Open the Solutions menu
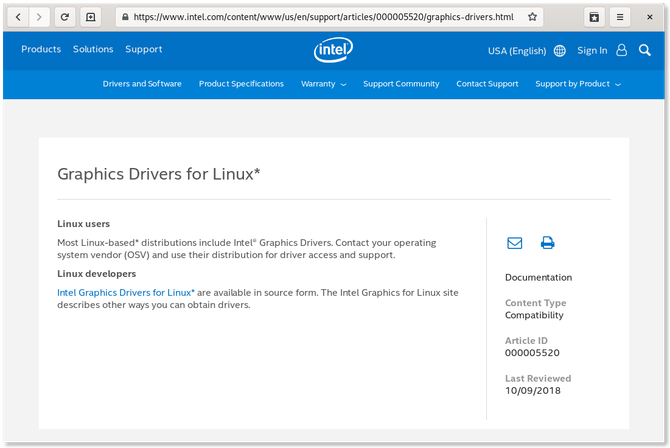 (93, 49)
